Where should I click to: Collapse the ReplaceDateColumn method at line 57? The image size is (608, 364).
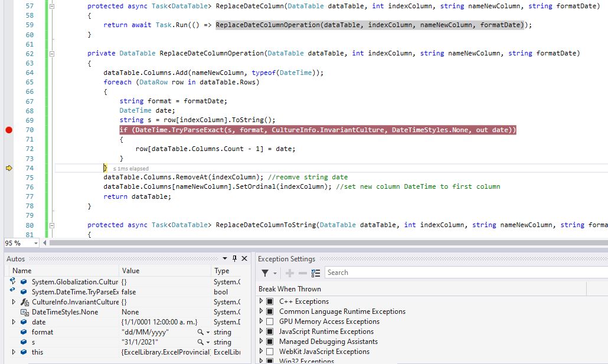[x=51, y=6]
